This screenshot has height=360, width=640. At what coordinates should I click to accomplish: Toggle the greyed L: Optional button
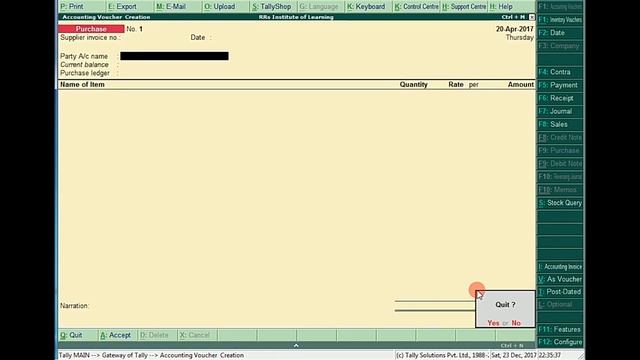[x=560, y=304]
